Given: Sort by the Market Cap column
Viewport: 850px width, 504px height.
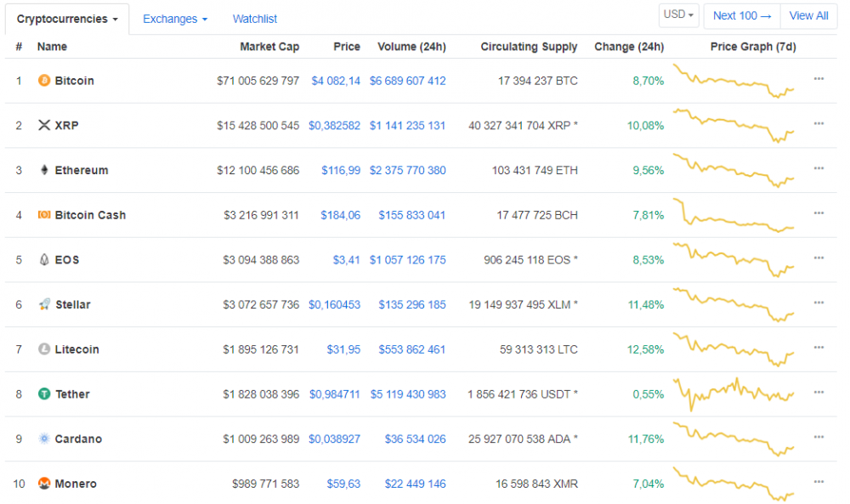Looking at the screenshot, I should pyautogui.click(x=269, y=47).
